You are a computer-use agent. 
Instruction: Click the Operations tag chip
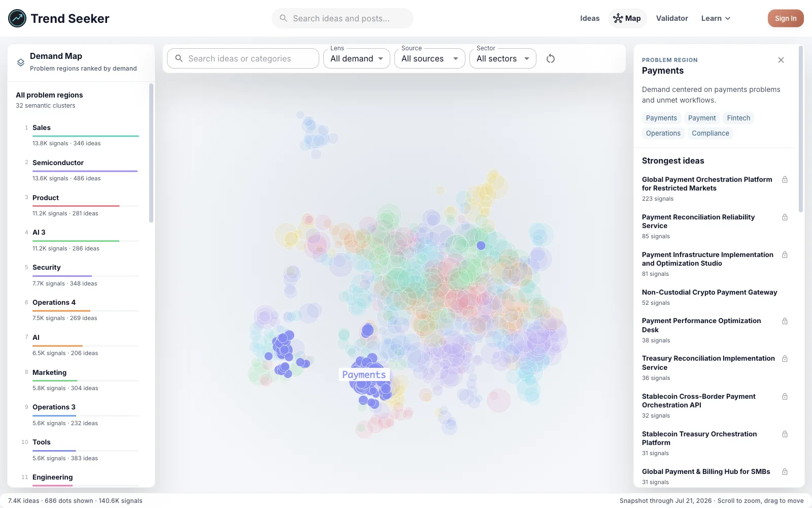(x=663, y=133)
